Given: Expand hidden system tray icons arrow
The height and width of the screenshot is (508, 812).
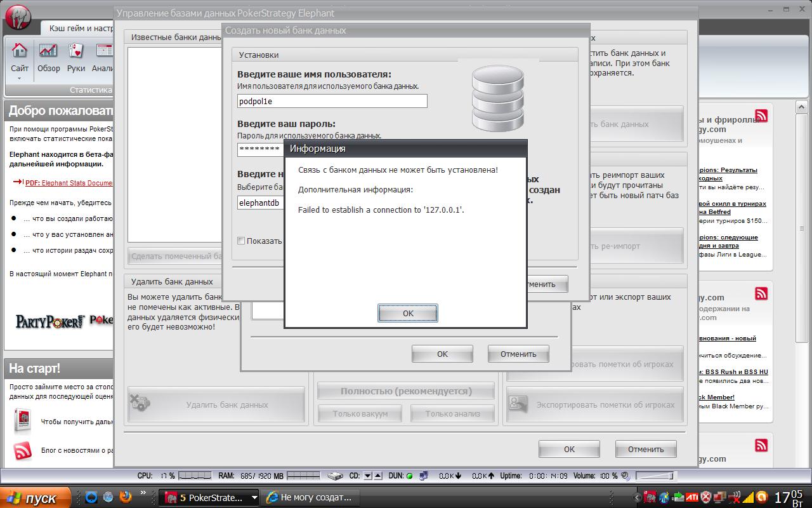Looking at the screenshot, I should pyautogui.click(x=638, y=497).
